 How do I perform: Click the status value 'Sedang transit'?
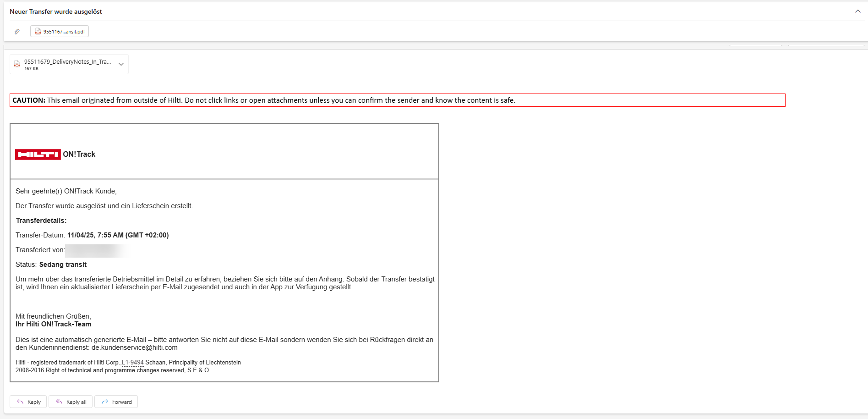(63, 265)
